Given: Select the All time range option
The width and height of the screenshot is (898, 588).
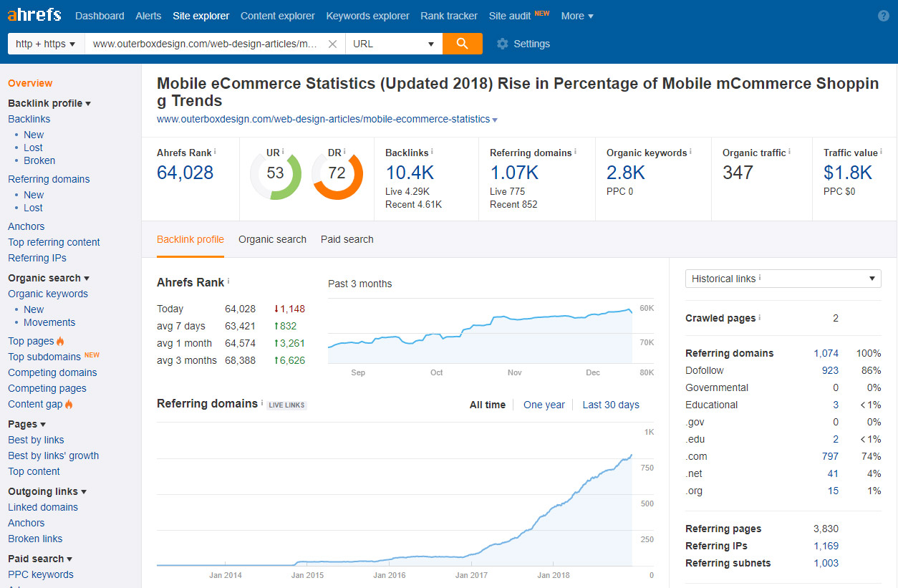Looking at the screenshot, I should [488, 405].
